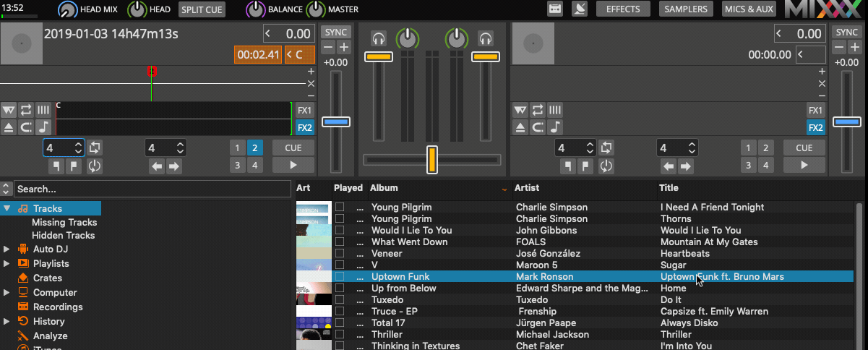868x350 pixels.
Task: Toggle left deck slip mode icon
Action: (27, 127)
